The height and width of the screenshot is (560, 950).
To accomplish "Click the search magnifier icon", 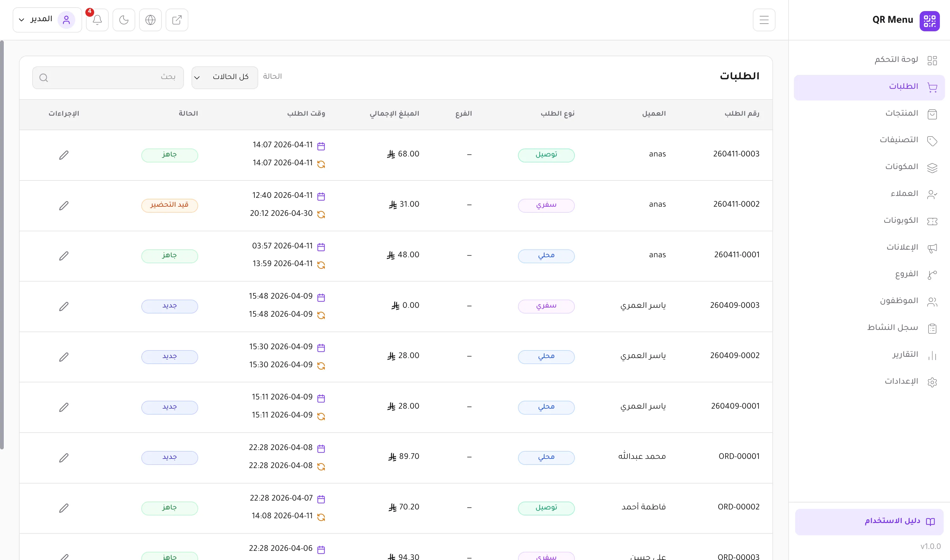I will 43,78.
